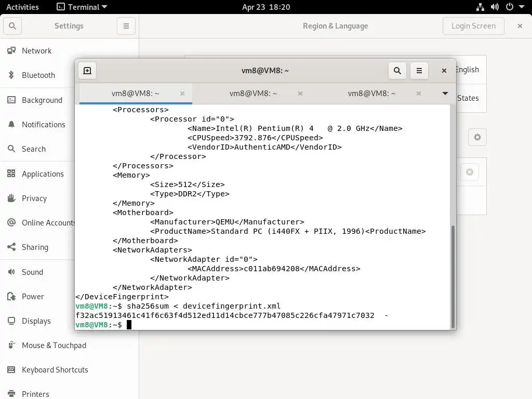
Task: Click the Bluetooth sidebar icon
Action: 11,75
